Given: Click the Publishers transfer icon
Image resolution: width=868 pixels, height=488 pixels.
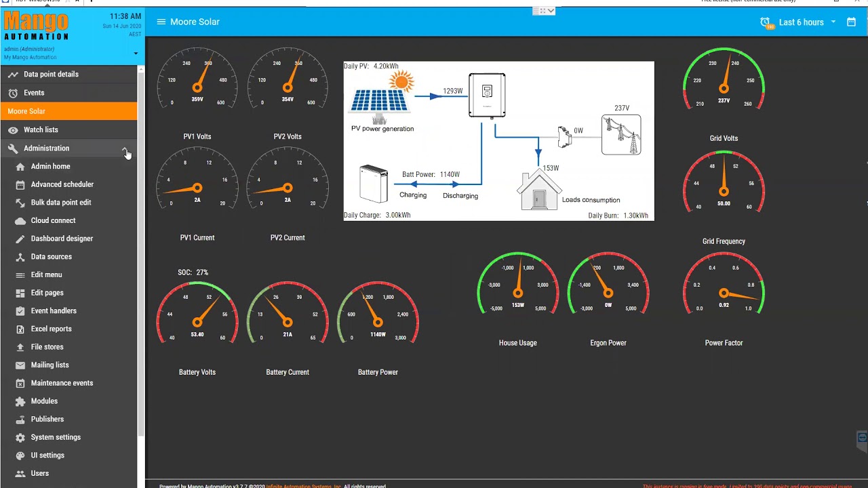Looking at the screenshot, I should click(20, 420).
